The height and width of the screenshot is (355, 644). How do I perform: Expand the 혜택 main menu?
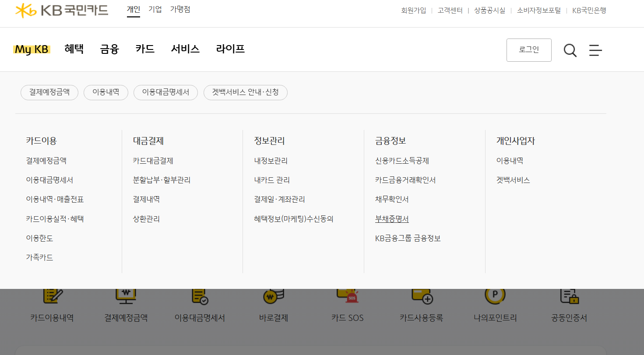[x=74, y=49]
